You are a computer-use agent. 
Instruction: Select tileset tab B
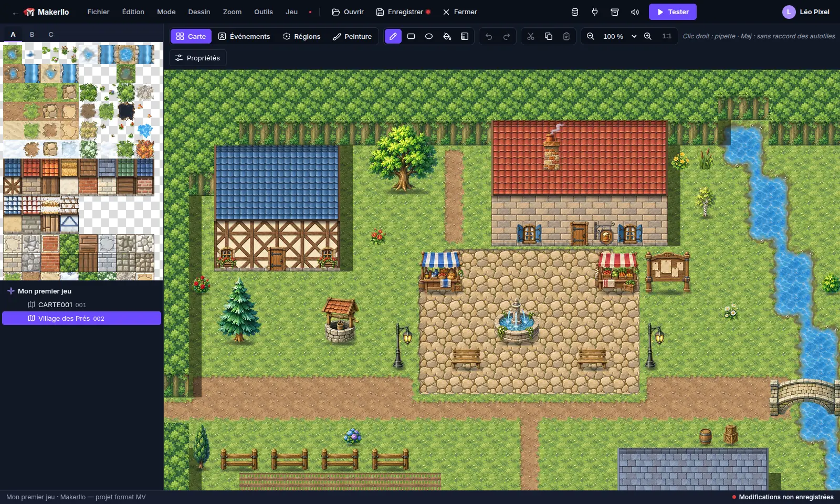click(32, 34)
